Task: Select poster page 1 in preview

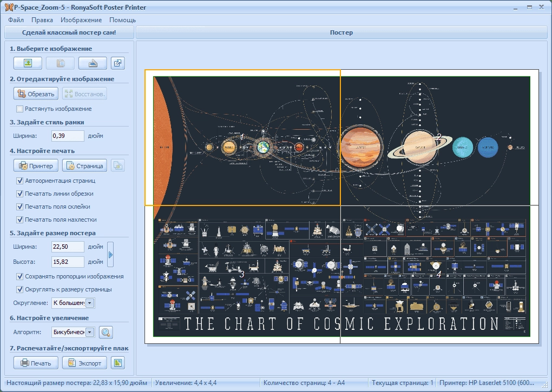Action: click(242, 137)
